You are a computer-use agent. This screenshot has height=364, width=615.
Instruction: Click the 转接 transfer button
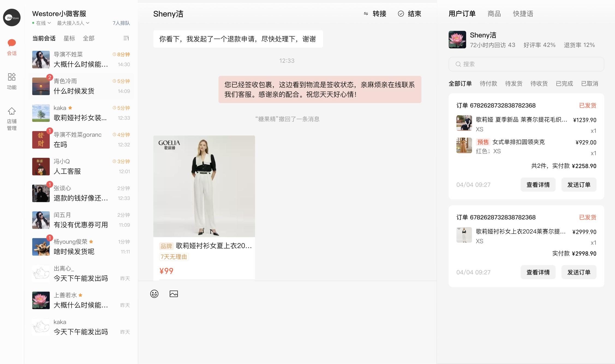pyautogui.click(x=375, y=14)
